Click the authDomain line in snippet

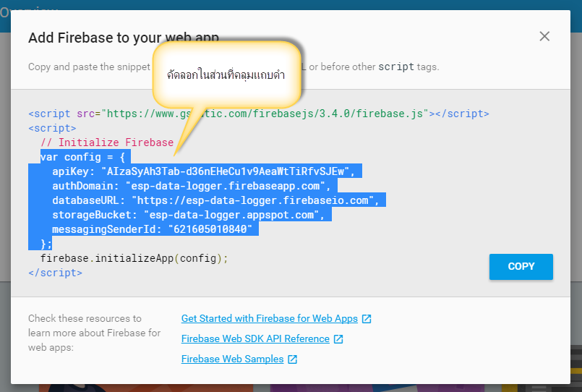tap(191, 186)
